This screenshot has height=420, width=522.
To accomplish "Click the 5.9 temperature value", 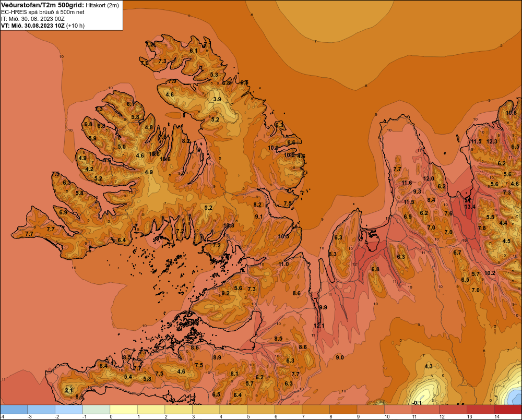I will pyautogui.click(x=92, y=138).
